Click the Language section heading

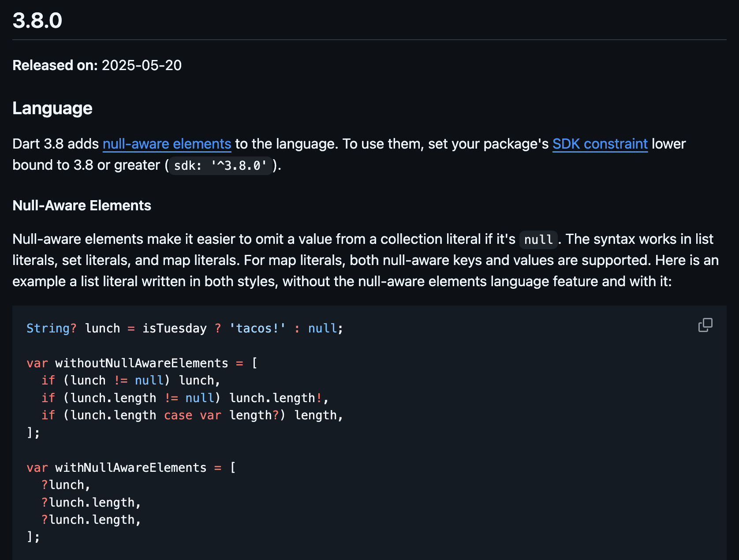[52, 108]
